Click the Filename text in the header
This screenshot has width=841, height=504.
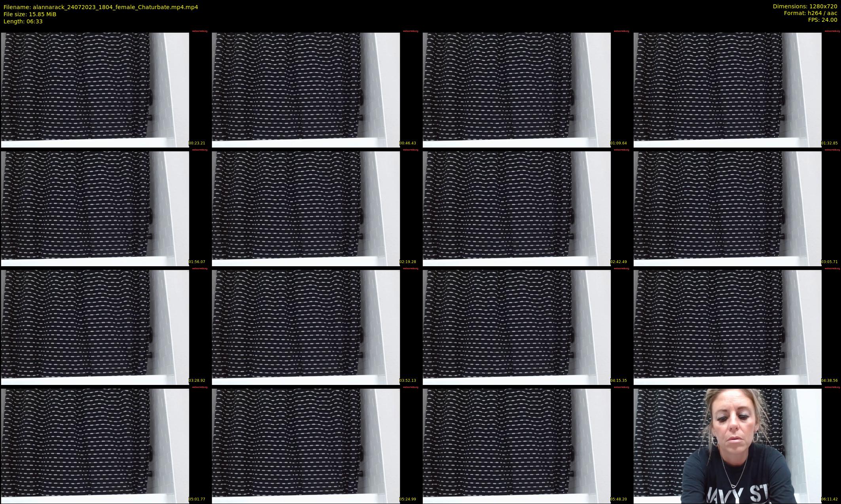coord(101,7)
